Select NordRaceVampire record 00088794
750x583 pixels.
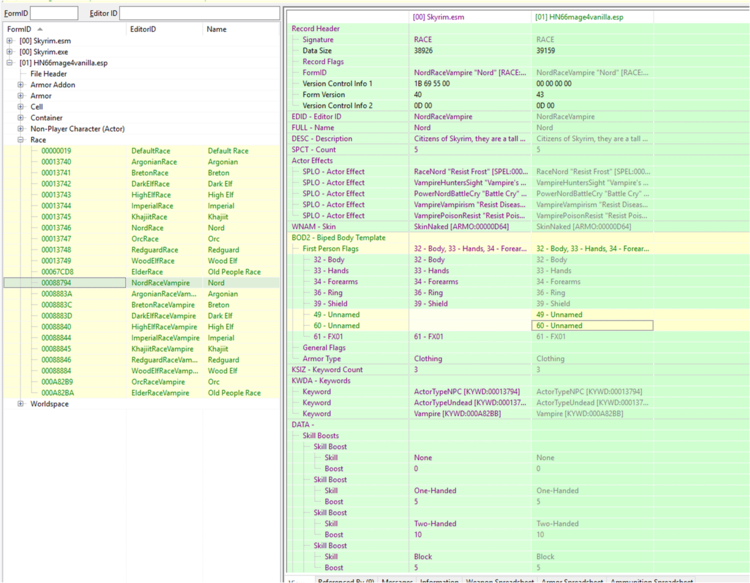tap(142, 283)
